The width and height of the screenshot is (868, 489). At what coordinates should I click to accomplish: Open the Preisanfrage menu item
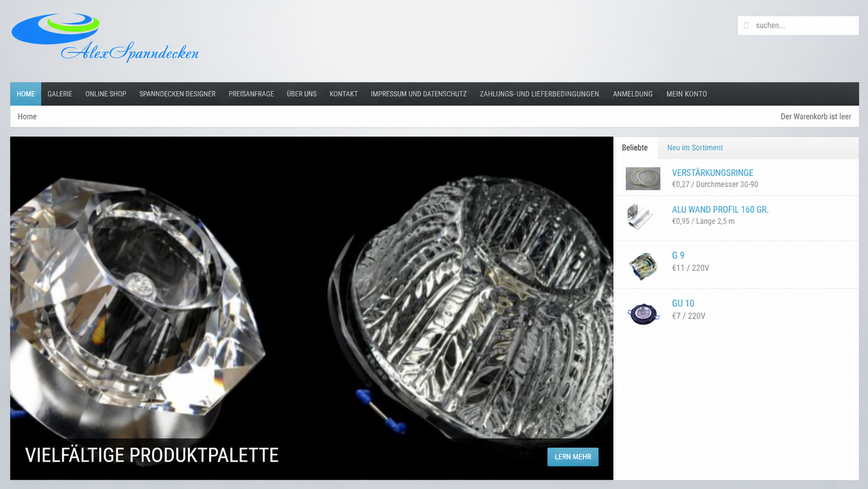[251, 94]
